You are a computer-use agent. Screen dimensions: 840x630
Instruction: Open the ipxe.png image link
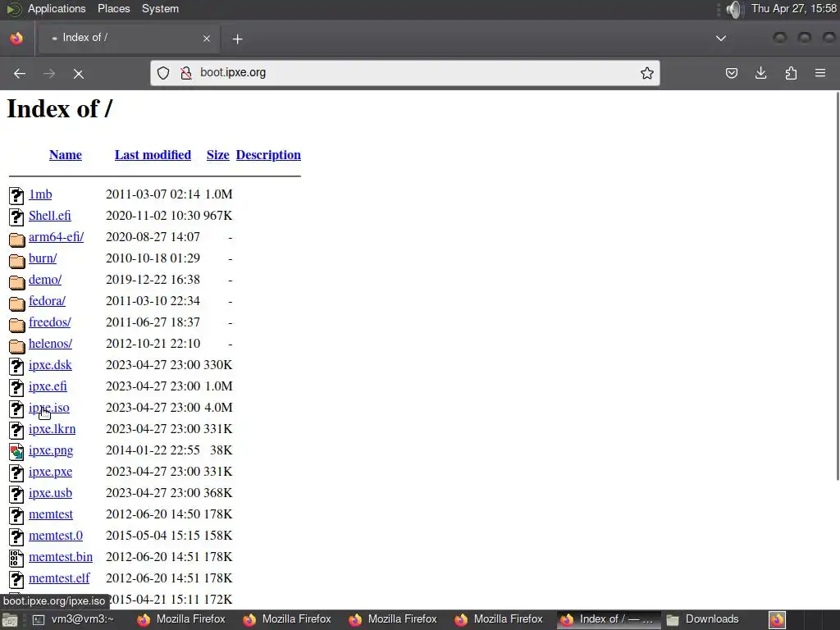(x=51, y=450)
